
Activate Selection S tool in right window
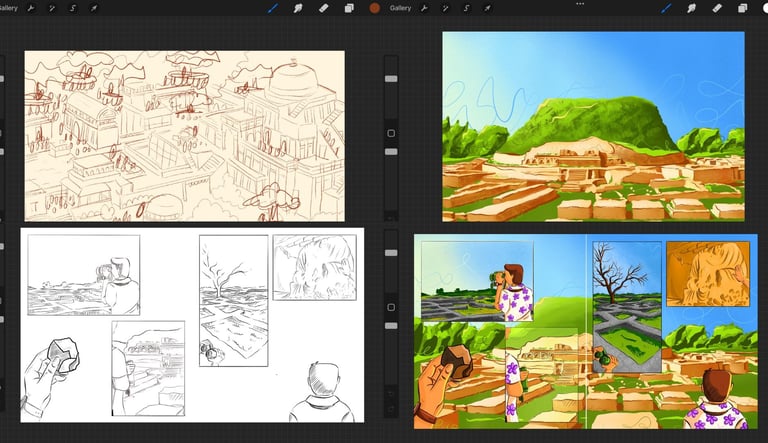(x=466, y=8)
